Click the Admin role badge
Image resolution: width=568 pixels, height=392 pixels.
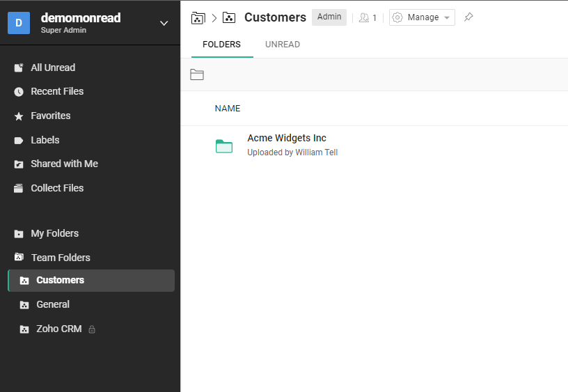tap(329, 17)
